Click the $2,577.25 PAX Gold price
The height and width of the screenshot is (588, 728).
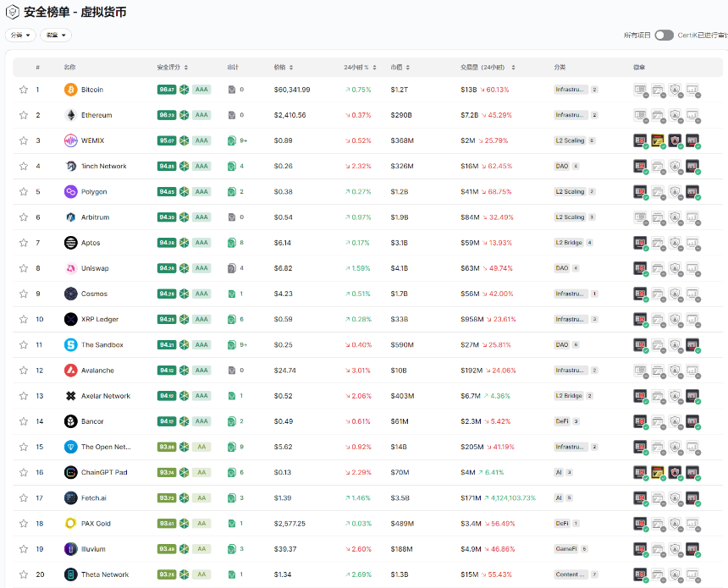pyautogui.click(x=290, y=524)
